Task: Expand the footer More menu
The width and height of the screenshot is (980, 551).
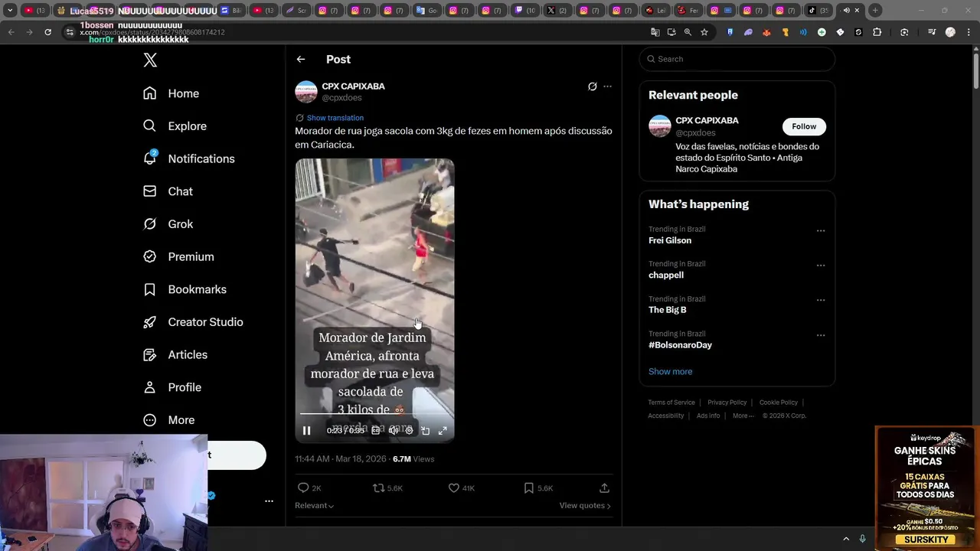Action: pyautogui.click(x=743, y=416)
